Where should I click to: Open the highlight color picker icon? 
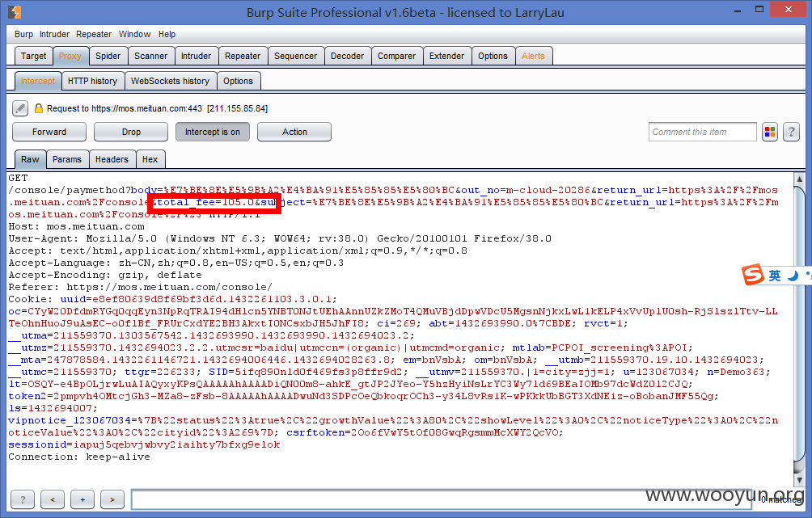click(769, 132)
